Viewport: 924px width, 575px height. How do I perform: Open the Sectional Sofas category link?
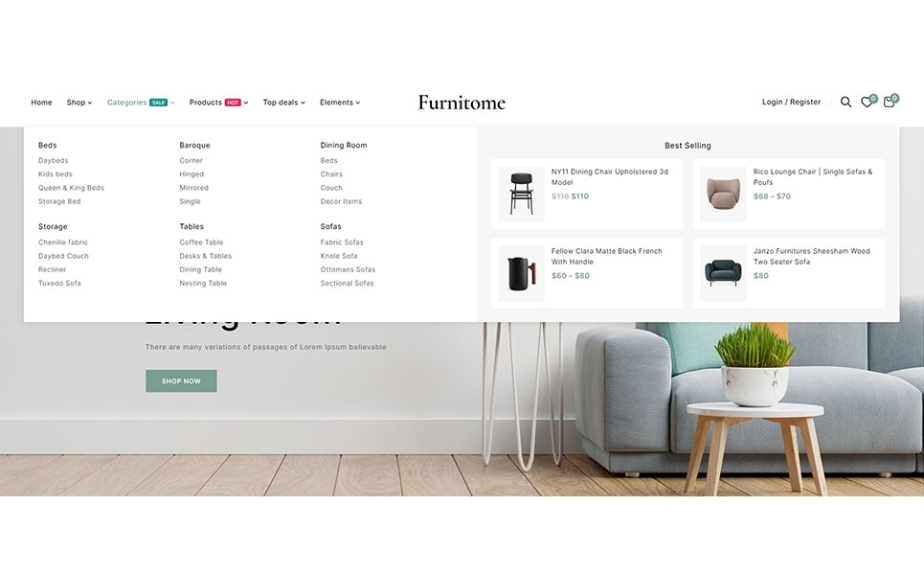tap(347, 283)
